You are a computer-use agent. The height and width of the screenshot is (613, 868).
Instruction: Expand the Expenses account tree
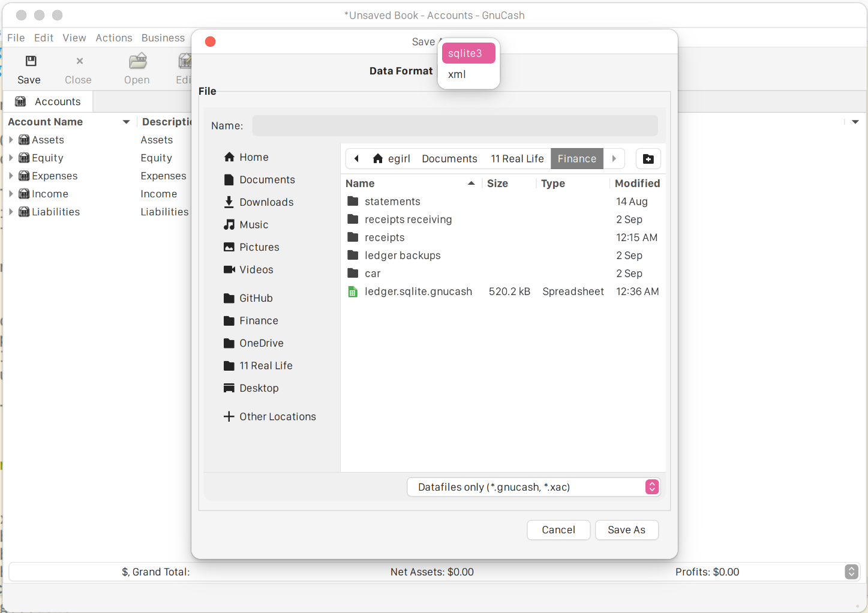click(11, 176)
